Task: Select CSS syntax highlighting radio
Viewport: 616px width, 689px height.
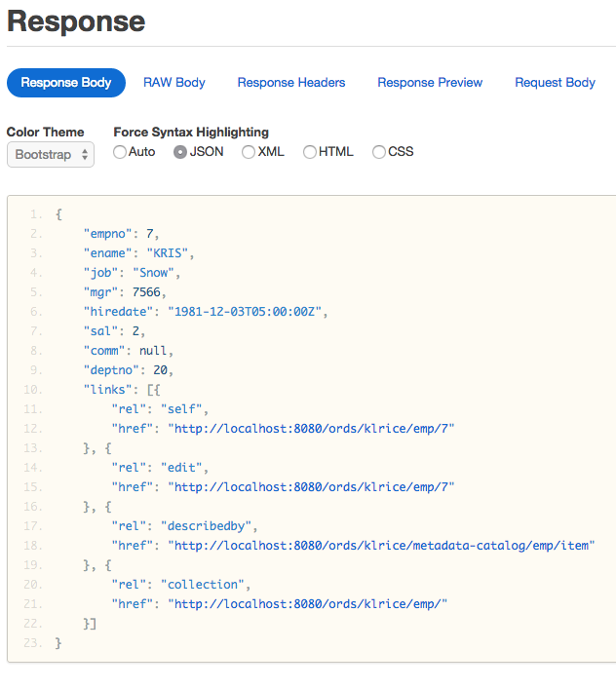Action: 379,152
